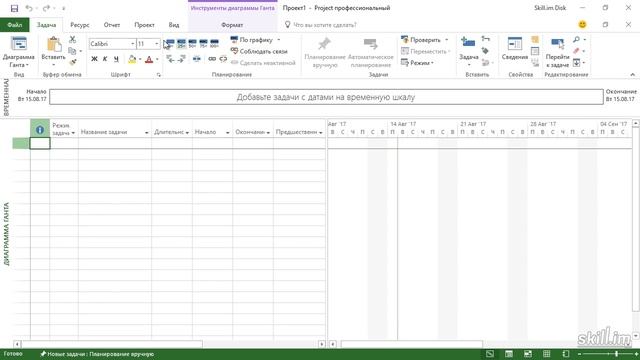
Task: Indent the selected task
Action: click(x=181, y=59)
